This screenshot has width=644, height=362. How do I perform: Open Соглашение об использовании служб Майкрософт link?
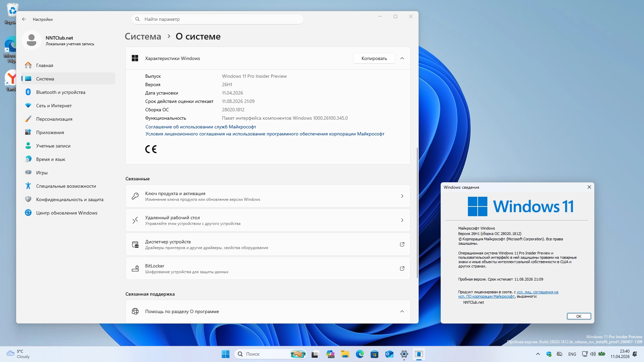coord(201,127)
